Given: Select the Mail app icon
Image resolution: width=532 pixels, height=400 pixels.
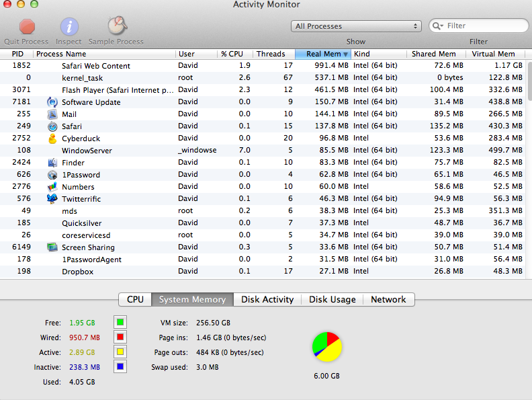Looking at the screenshot, I should point(52,114).
